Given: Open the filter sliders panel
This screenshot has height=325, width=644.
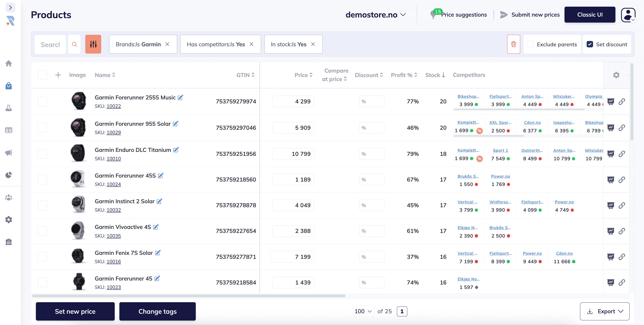Looking at the screenshot, I should tap(93, 44).
